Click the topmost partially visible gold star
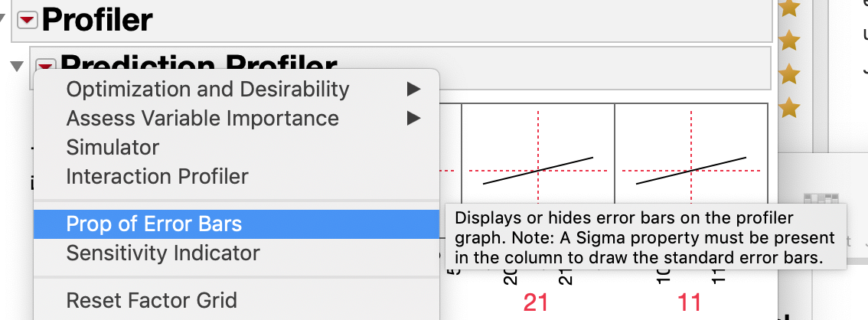Viewport: 868px width, 320px height. pyautogui.click(x=788, y=8)
